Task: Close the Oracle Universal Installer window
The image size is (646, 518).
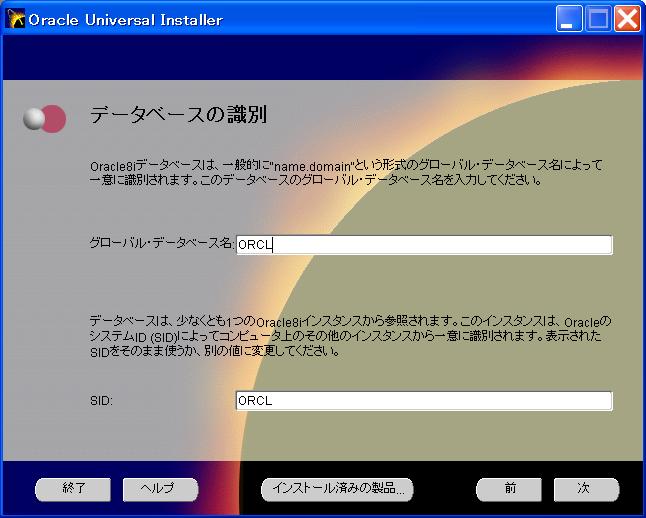Action: 627,19
